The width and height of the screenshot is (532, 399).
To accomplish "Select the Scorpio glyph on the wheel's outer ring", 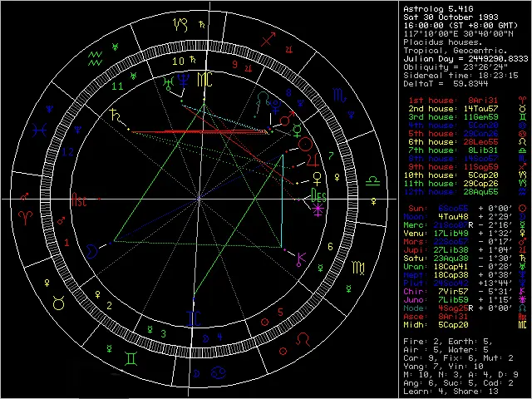I will [x=340, y=96].
